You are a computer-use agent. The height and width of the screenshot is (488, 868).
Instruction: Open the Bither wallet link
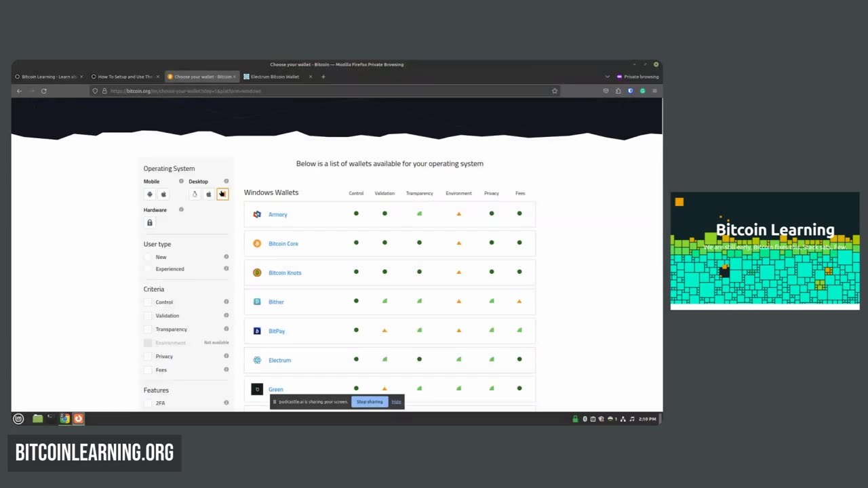276,302
